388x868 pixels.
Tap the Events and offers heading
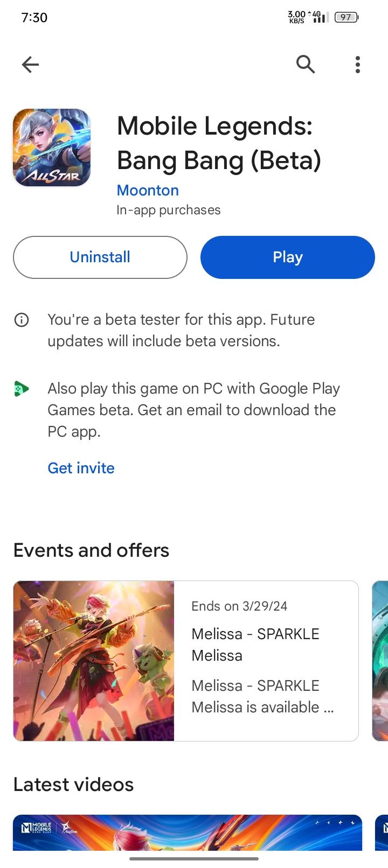coord(91,550)
